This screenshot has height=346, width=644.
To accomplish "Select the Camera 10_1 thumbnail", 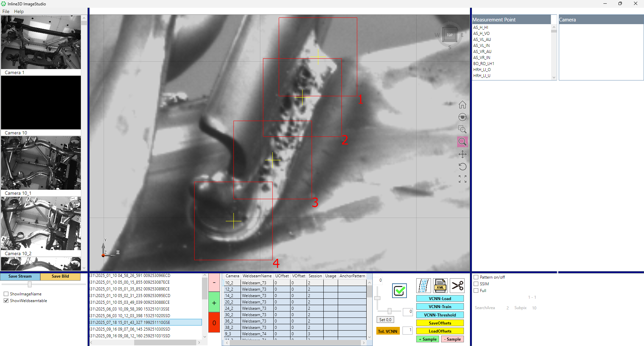I will tap(41, 163).
